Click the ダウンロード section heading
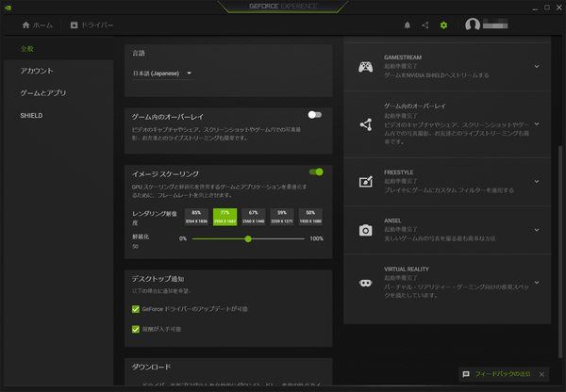Image resolution: width=566 pixels, height=392 pixels. [x=151, y=367]
